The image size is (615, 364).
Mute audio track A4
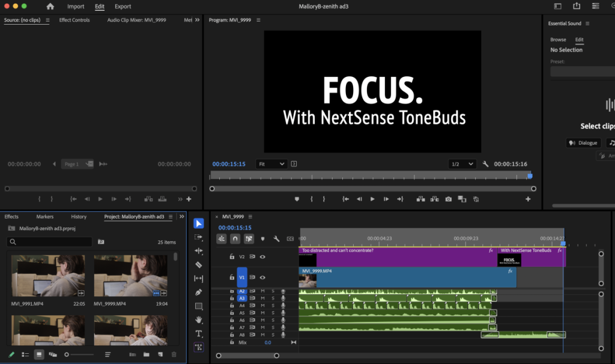(x=263, y=306)
